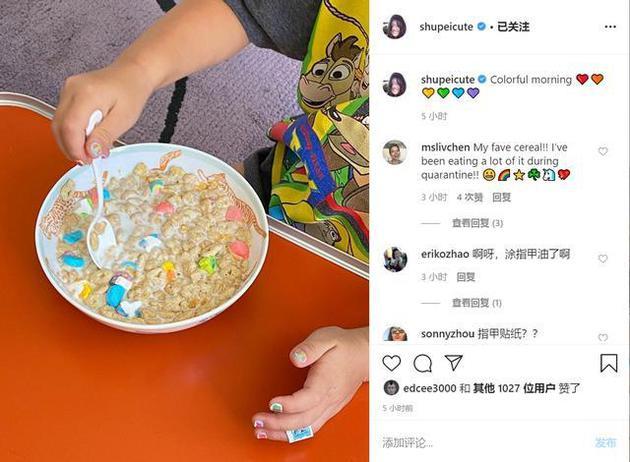Image resolution: width=630 pixels, height=462 pixels.
Task: Share post via paper plane icon
Action: pos(454,363)
